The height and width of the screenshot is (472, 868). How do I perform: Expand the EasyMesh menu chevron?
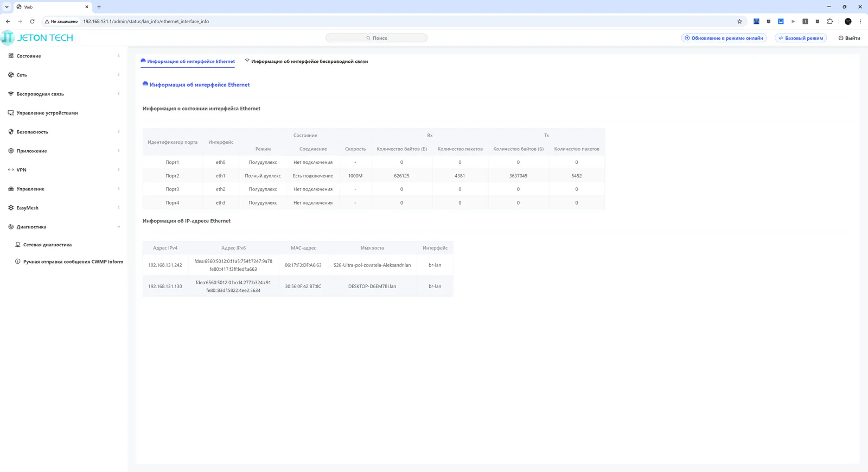tap(119, 208)
